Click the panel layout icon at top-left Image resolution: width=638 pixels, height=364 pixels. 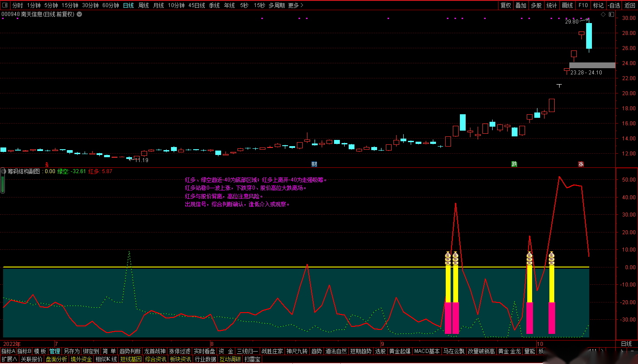click(x=5, y=5)
